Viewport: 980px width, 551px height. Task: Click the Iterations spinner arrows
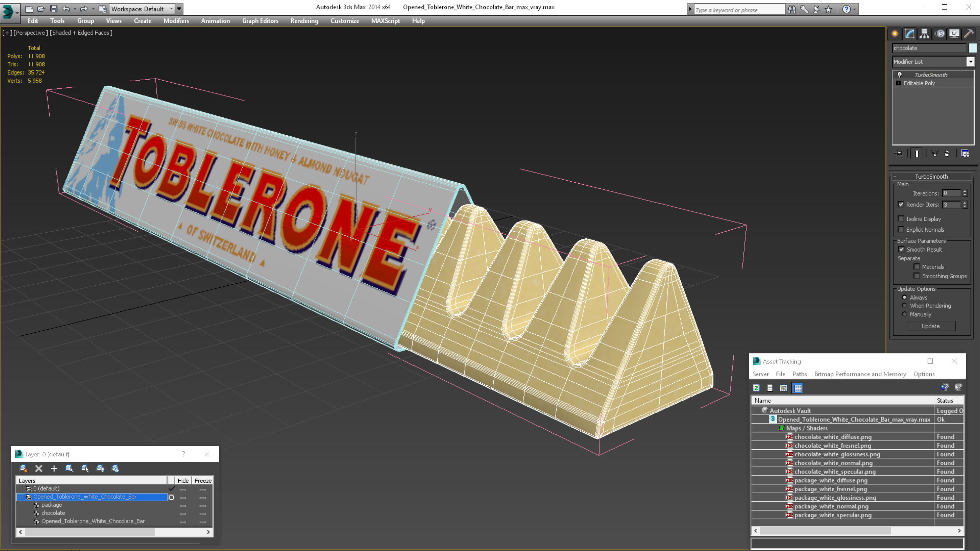coord(964,193)
